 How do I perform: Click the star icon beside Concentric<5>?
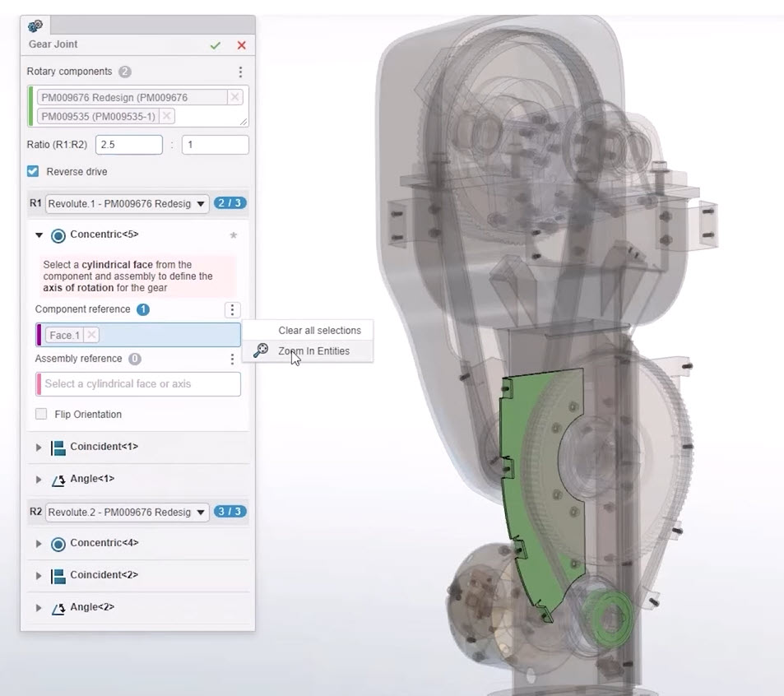[x=233, y=235]
